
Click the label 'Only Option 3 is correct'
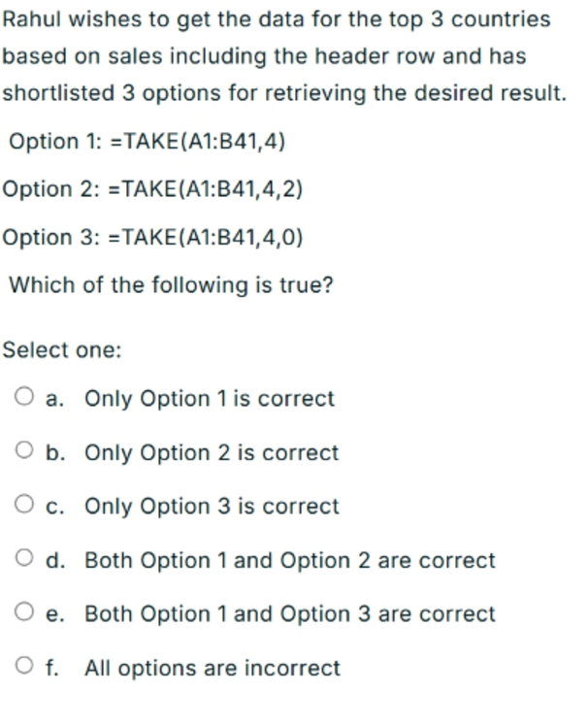coord(212,506)
